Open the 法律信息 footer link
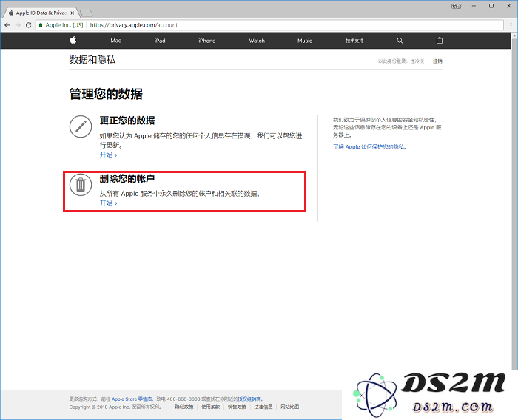518x420 pixels. [263, 407]
